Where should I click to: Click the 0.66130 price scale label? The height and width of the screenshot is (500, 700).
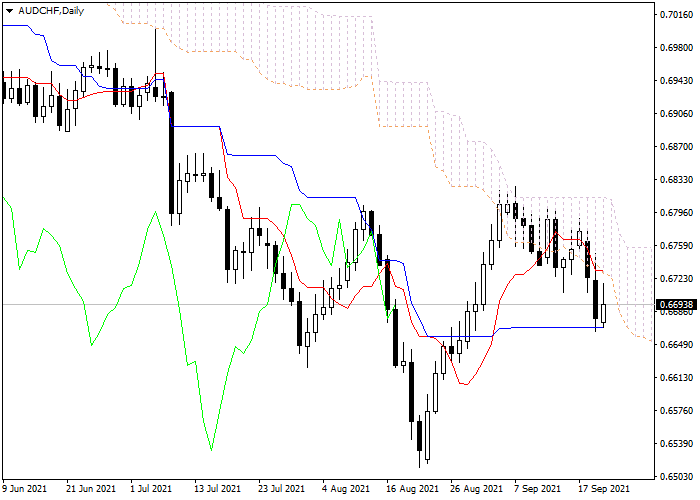click(x=676, y=378)
